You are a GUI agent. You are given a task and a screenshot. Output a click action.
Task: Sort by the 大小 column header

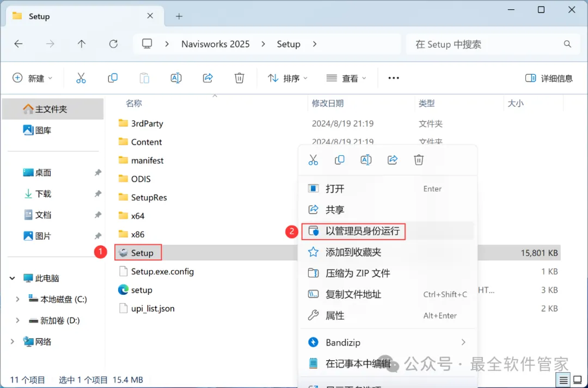coord(515,103)
